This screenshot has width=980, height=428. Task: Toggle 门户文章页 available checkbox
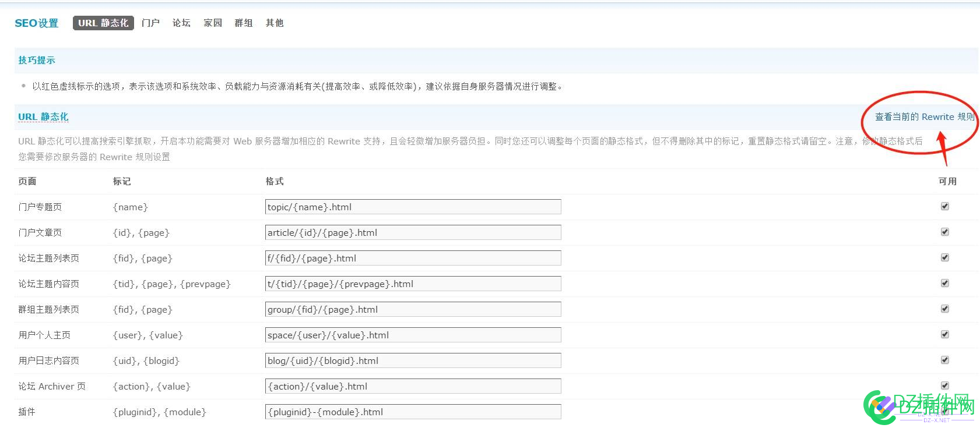(945, 232)
